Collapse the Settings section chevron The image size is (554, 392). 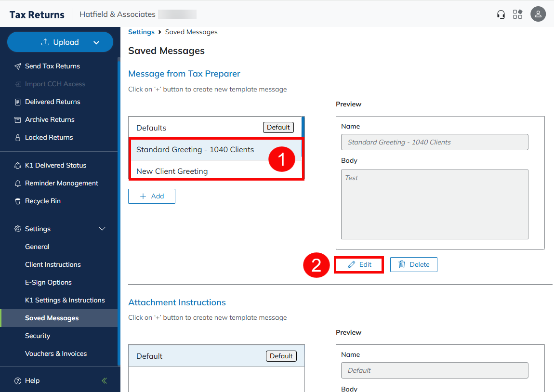coord(102,229)
